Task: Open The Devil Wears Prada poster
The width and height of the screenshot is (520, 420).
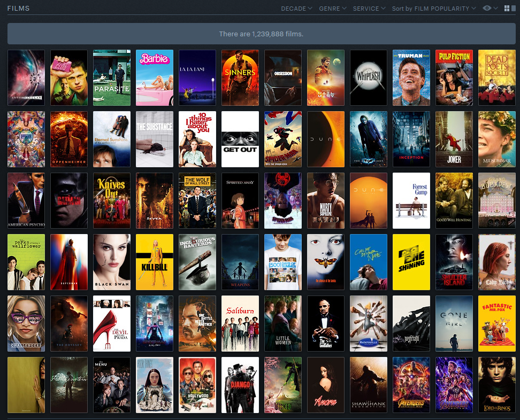Action: pyautogui.click(x=112, y=324)
